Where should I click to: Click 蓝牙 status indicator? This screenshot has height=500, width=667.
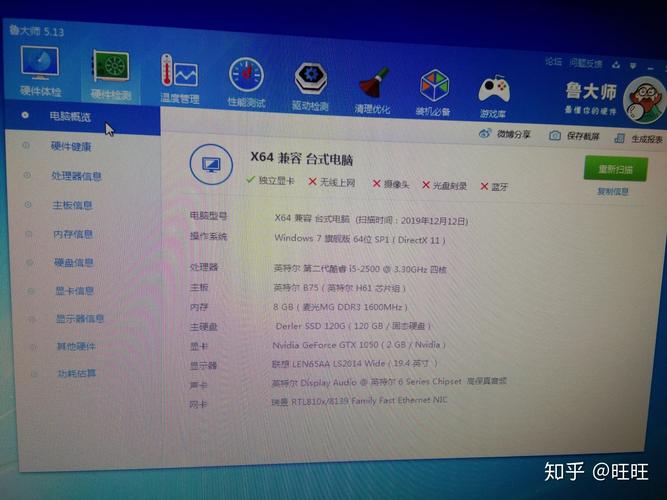pos(494,187)
